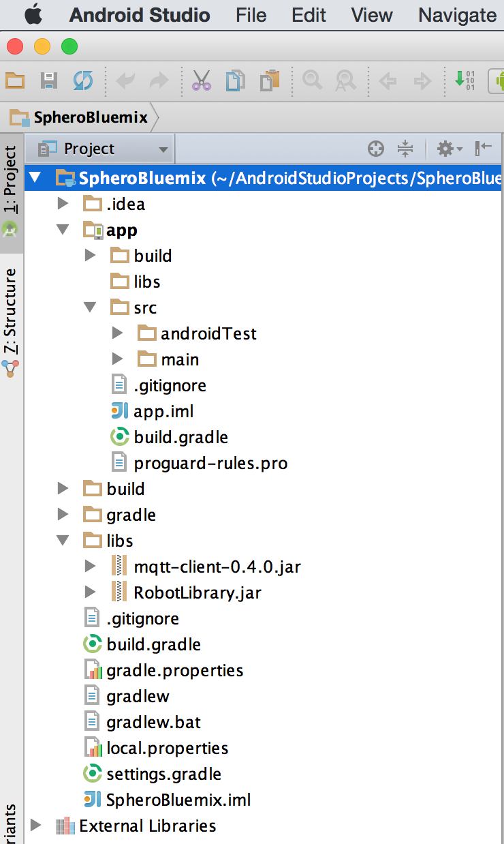Screen dimensions: 504x844
Task: Click the Forward navigation arrow
Action: 423,82
